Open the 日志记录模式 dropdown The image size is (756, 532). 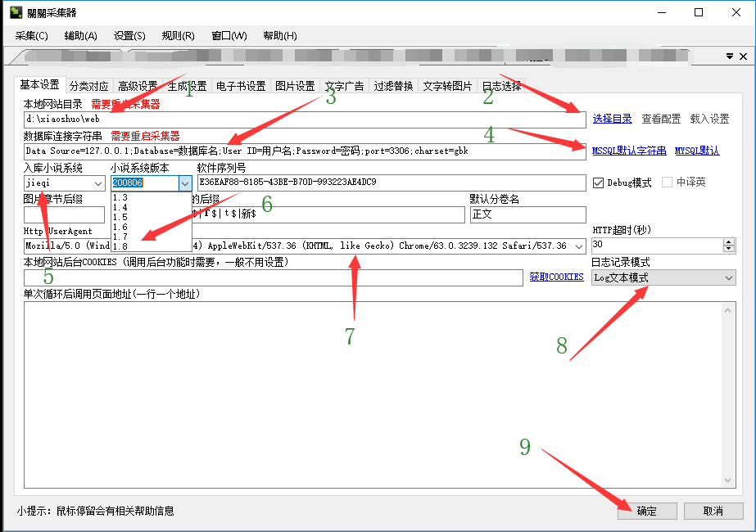click(729, 278)
